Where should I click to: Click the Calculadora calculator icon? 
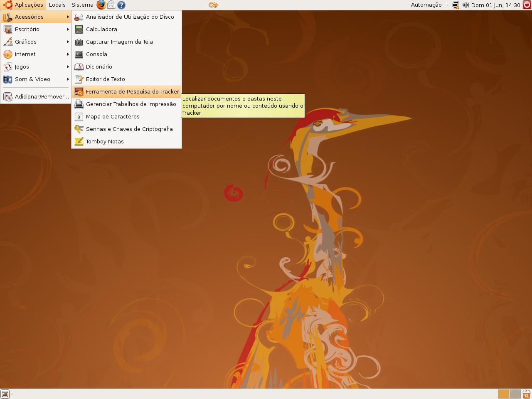pos(79,30)
